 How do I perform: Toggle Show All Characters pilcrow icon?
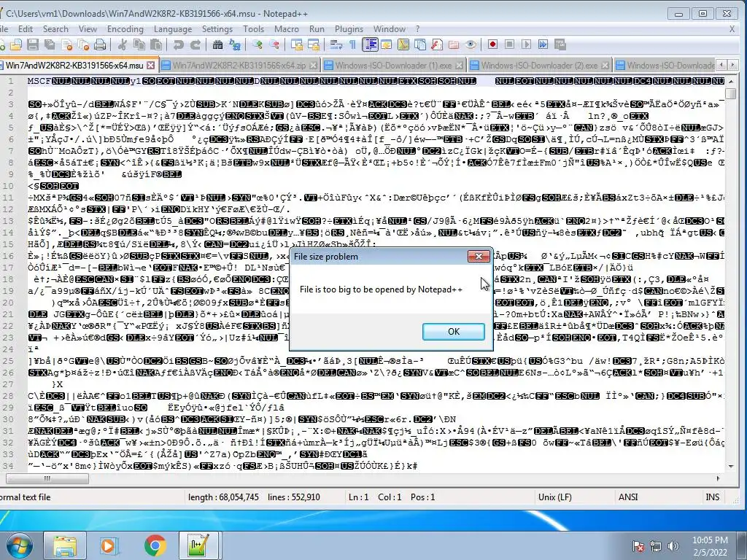352,44
